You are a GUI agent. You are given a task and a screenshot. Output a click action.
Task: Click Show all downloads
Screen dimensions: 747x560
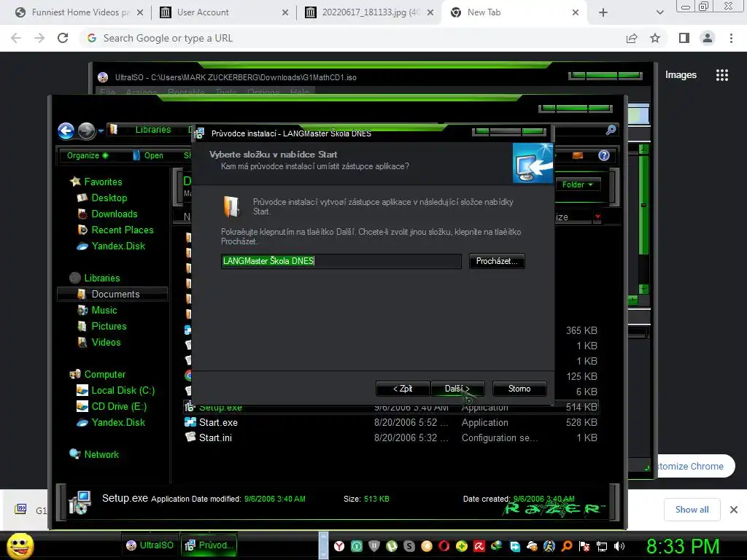pyautogui.click(x=692, y=510)
